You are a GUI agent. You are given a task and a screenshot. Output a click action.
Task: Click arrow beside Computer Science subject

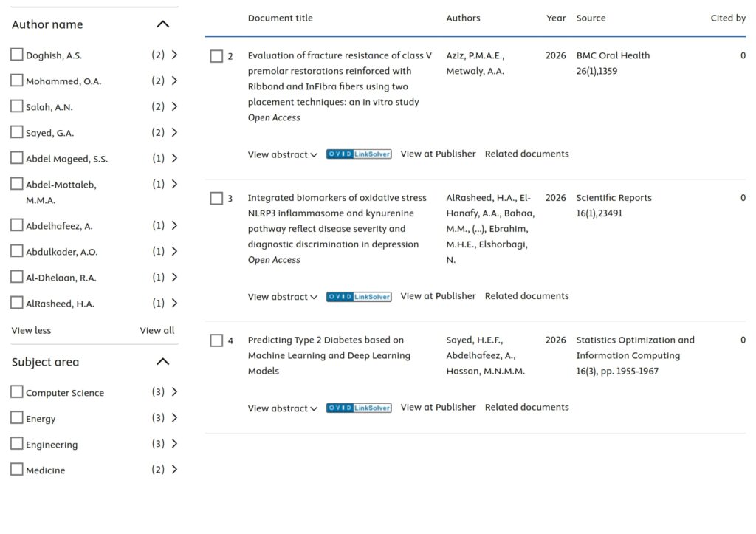[174, 391]
